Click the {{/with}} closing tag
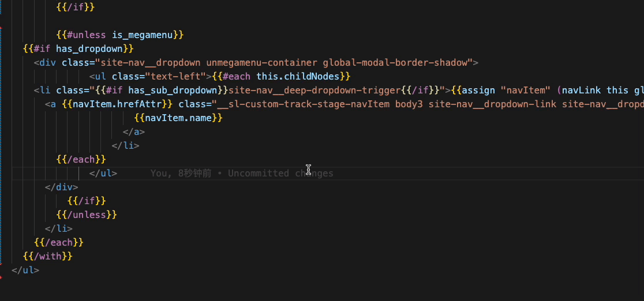 tap(48, 256)
